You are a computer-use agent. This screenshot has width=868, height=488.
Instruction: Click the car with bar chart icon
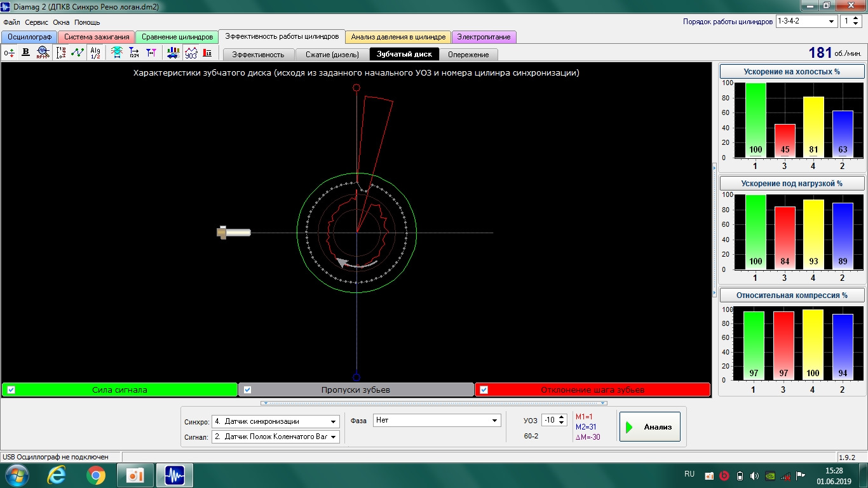(x=173, y=53)
